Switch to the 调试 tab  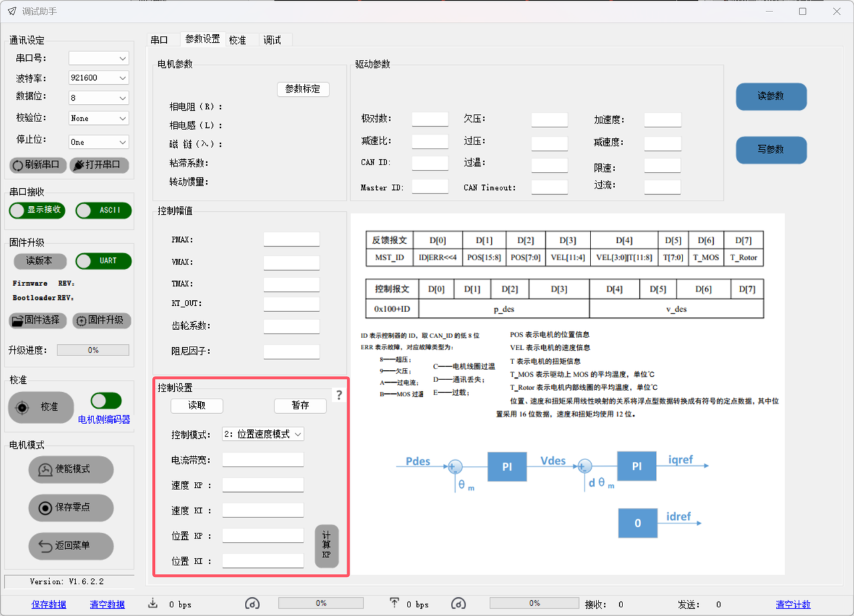[272, 40]
